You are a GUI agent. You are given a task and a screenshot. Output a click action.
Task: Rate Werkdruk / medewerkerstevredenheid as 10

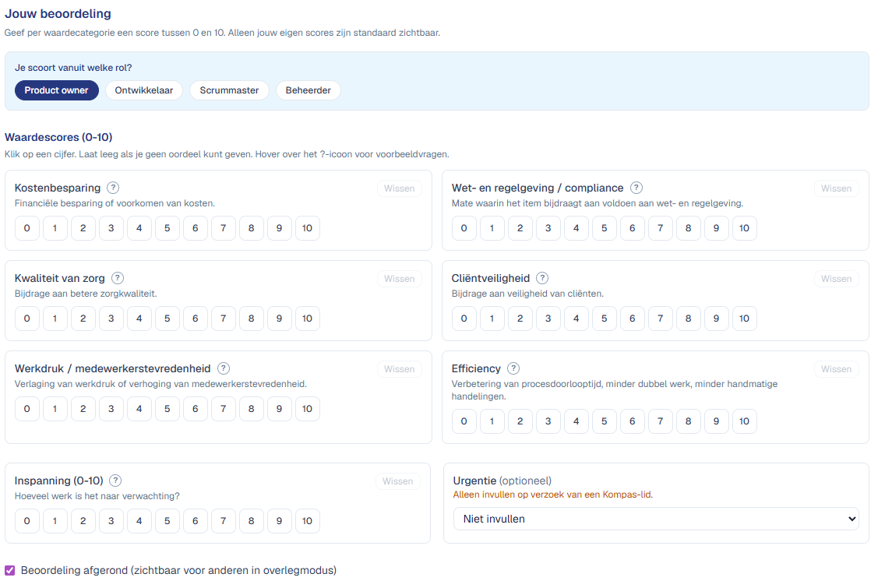308,408
